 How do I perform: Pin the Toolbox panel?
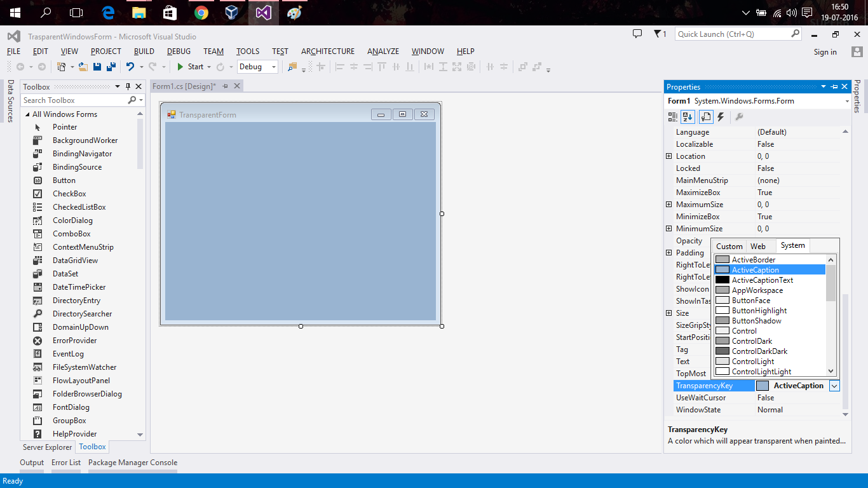[x=128, y=86]
